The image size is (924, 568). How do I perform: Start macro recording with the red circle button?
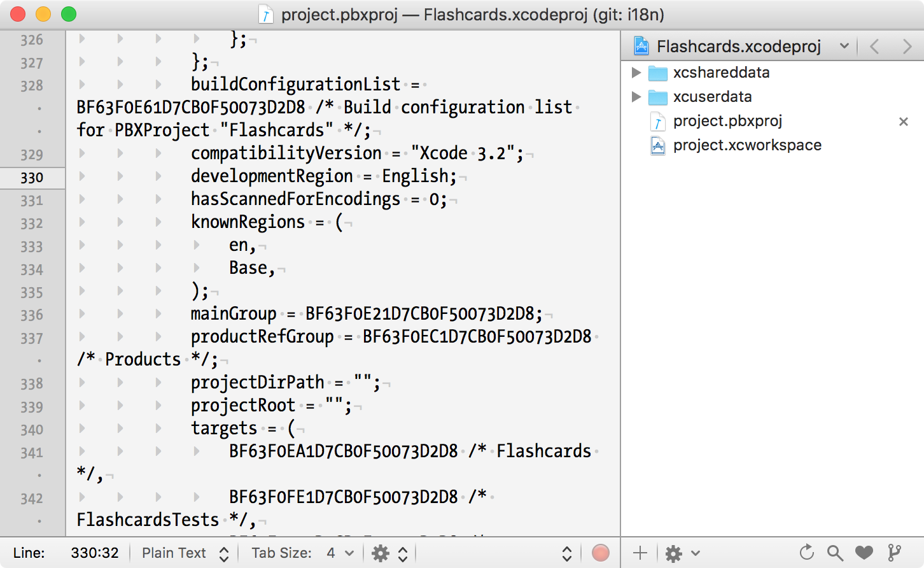pyautogui.click(x=600, y=553)
